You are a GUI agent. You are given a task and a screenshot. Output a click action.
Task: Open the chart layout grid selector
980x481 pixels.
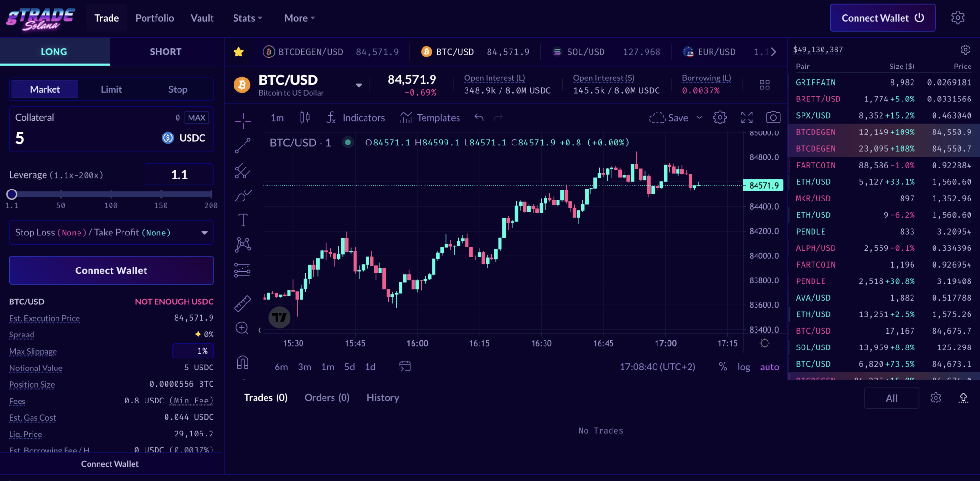click(765, 85)
